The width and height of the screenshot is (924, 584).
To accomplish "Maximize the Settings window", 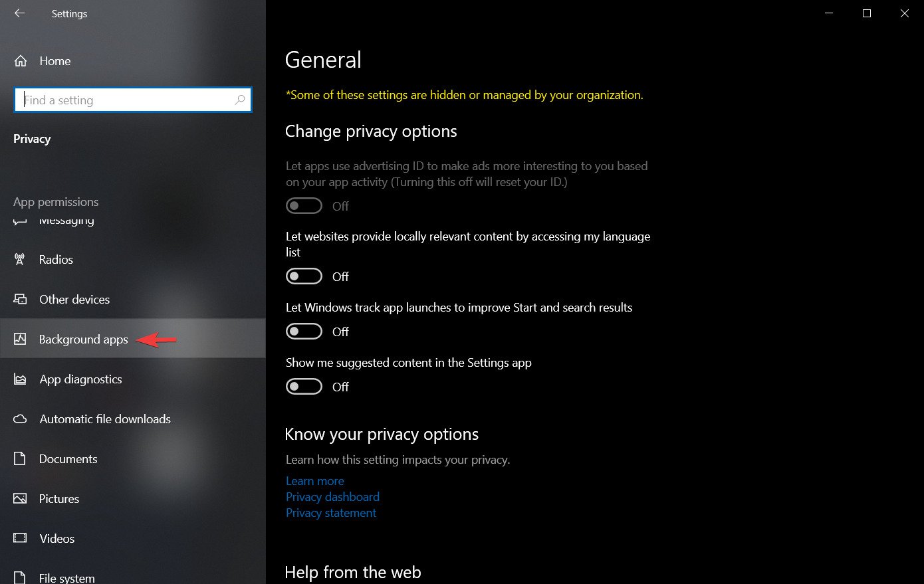I will pos(867,13).
